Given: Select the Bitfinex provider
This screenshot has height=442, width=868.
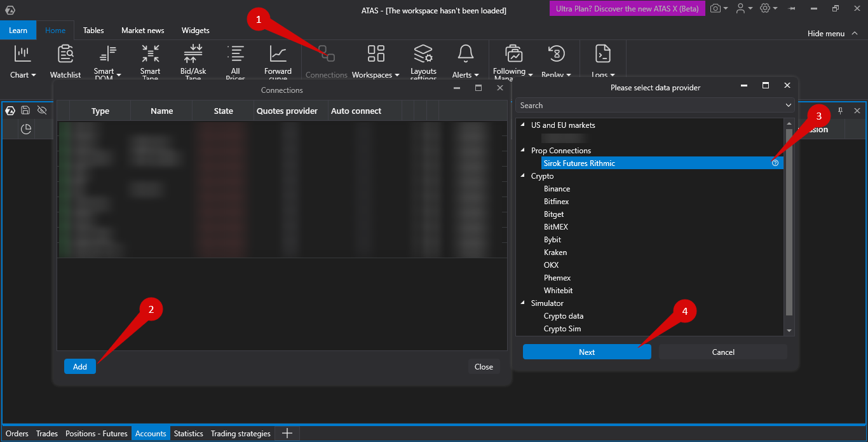Looking at the screenshot, I should (x=557, y=202).
